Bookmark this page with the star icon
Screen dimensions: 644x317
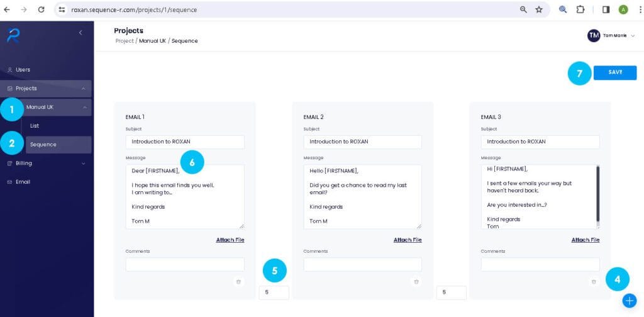pos(539,9)
